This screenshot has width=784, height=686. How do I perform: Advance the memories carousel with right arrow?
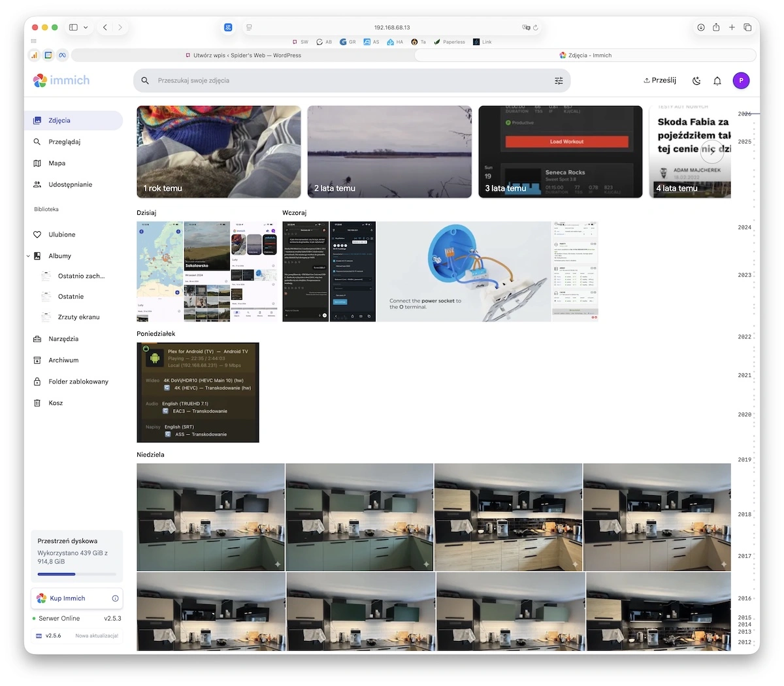pyautogui.click(x=711, y=152)
